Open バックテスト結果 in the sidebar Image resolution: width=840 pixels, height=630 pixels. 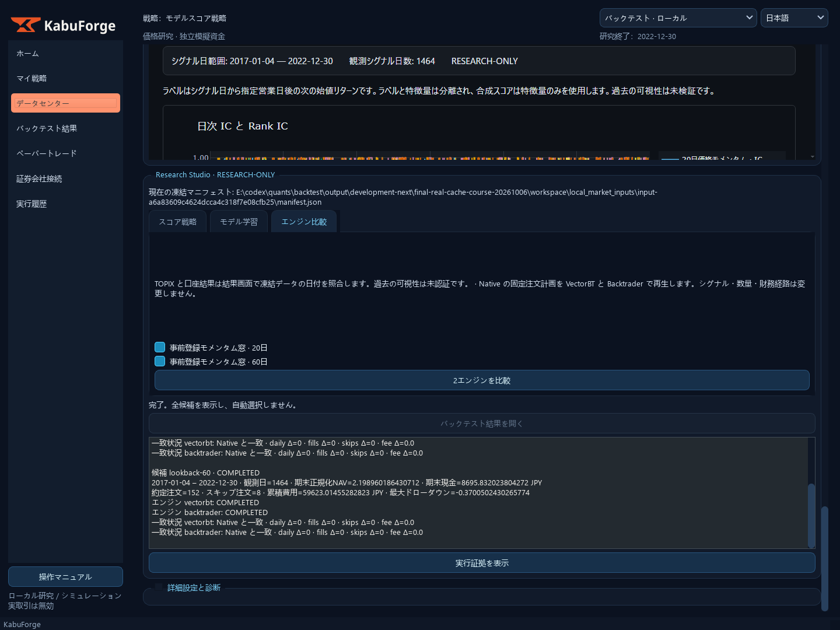tap(65, 128)
